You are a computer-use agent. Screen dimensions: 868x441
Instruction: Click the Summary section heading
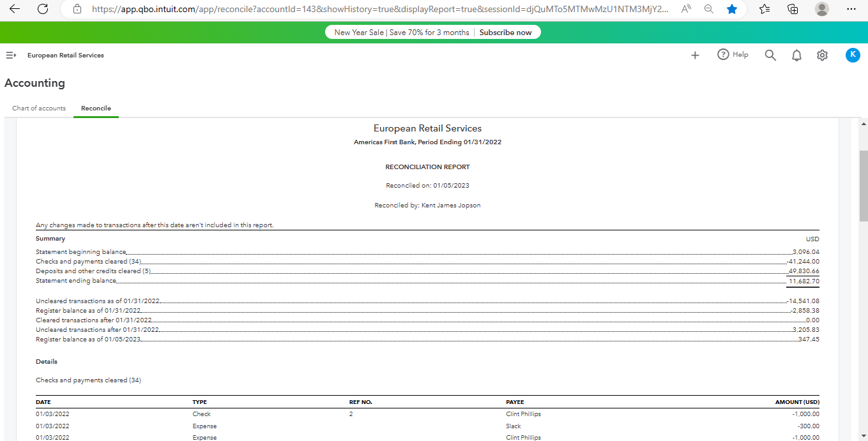(x=50, y=239)
